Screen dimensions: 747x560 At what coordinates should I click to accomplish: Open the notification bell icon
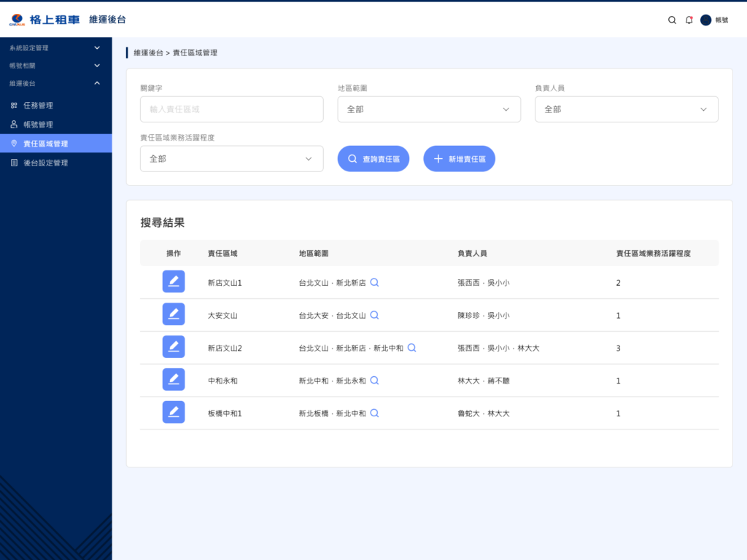(689, 20)
